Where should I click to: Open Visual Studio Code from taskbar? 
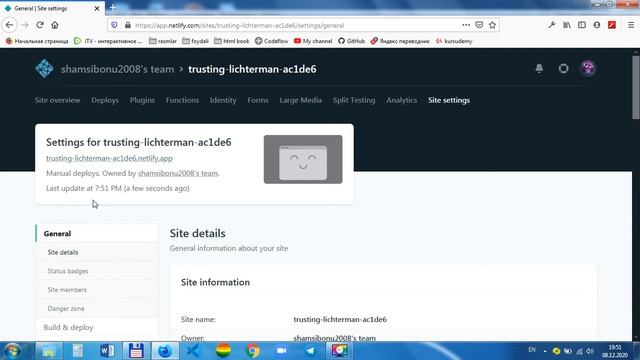(x=193, y=351)
